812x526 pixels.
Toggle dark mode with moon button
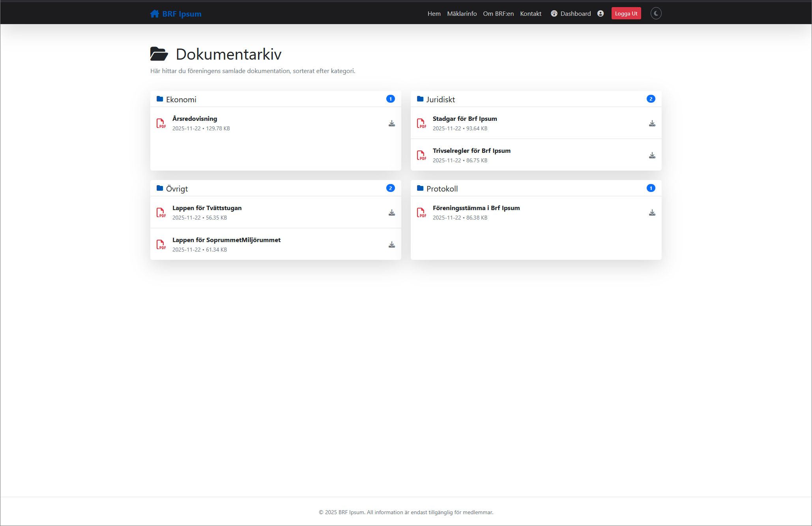point(656,13)
